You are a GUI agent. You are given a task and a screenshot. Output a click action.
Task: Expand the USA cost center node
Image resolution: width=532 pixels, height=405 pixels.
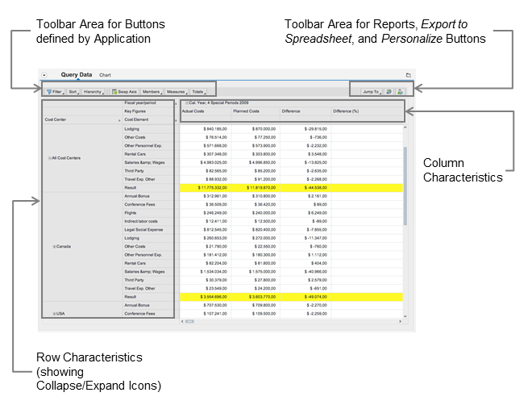(x=54, y=314)
